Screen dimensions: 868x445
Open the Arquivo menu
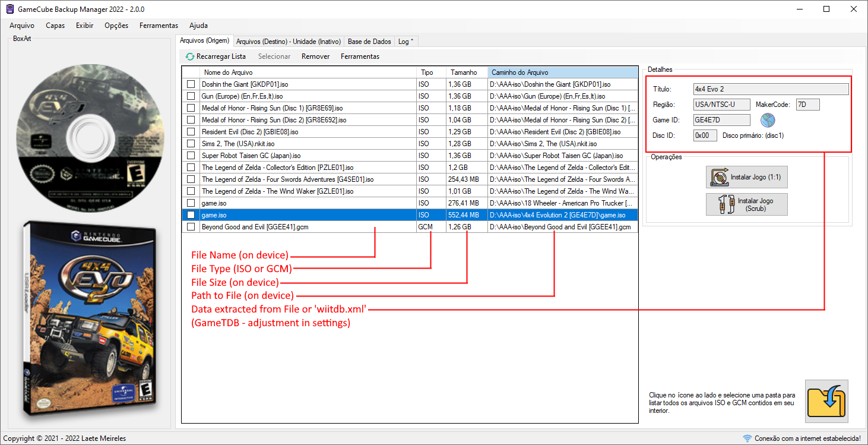(x=22, y=26)
